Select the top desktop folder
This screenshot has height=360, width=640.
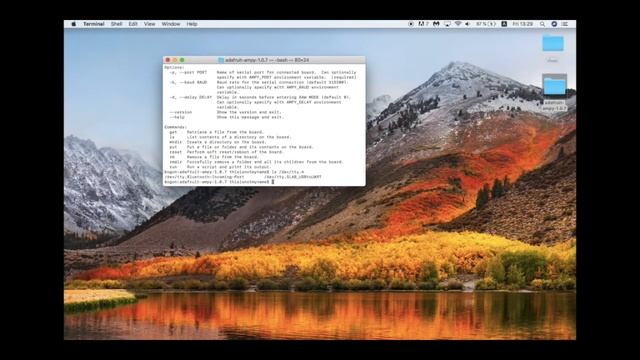pos(553,43)
